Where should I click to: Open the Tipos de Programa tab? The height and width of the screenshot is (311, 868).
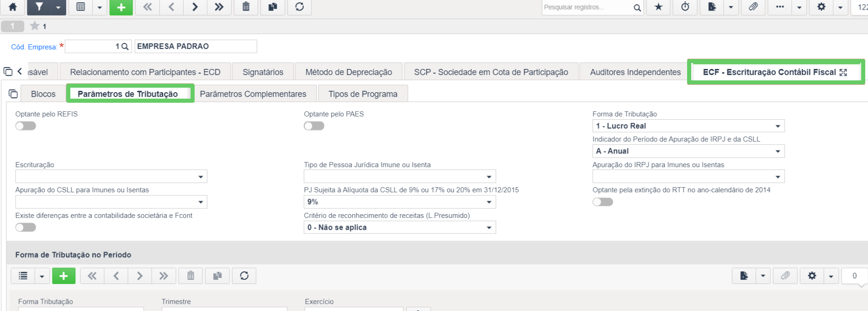click(x=363, y=94)
